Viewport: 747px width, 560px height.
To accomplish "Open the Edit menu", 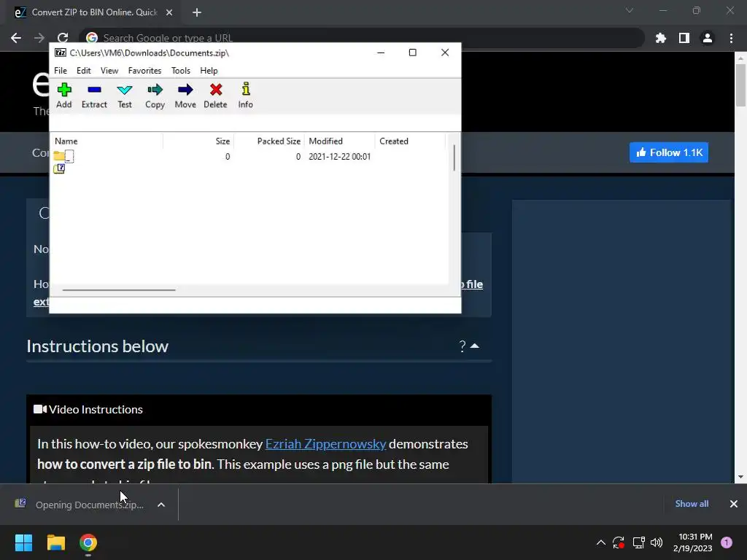I will 83,71.
